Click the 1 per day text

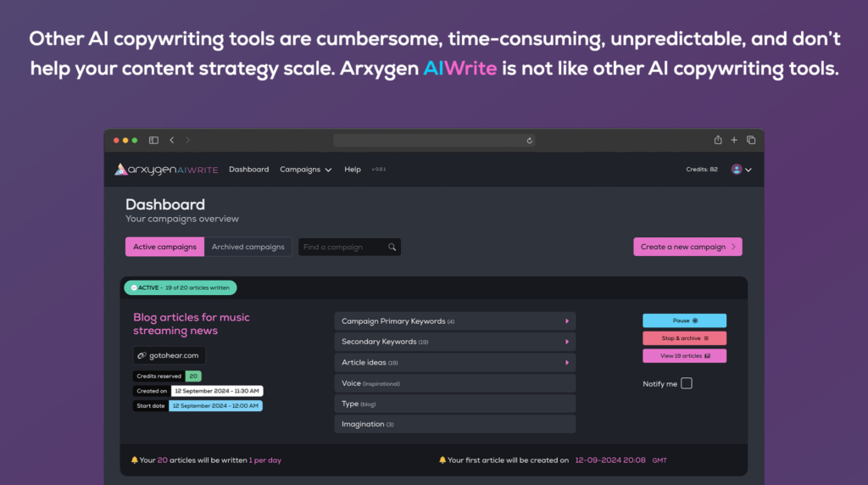coord(265,460)
